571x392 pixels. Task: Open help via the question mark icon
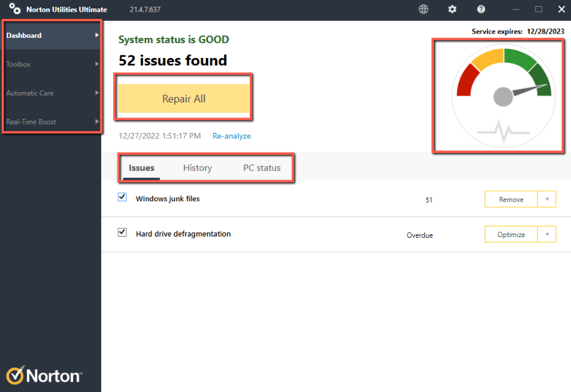[481, 9]
